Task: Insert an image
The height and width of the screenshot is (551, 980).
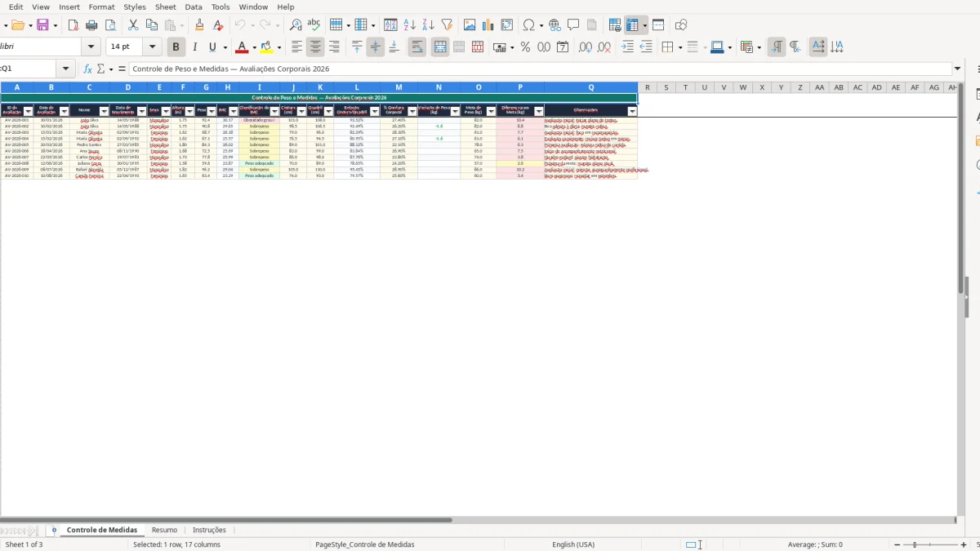Action: [470, 25]
